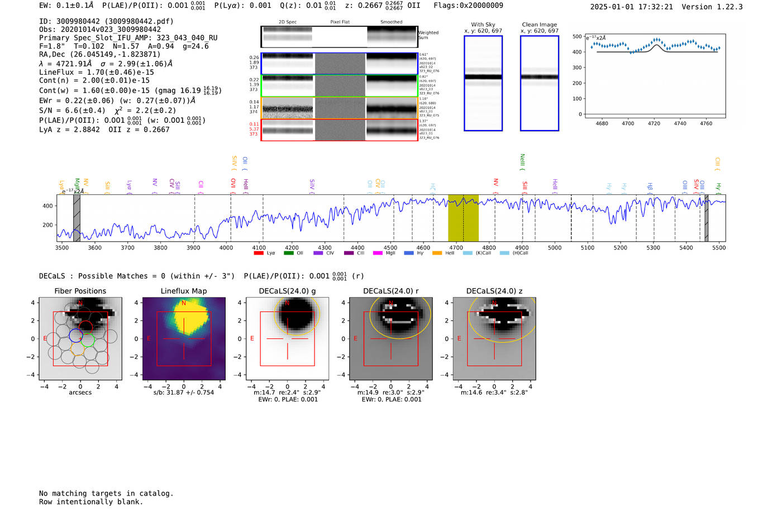Click the Pixel Flat column header

[340, 22]
